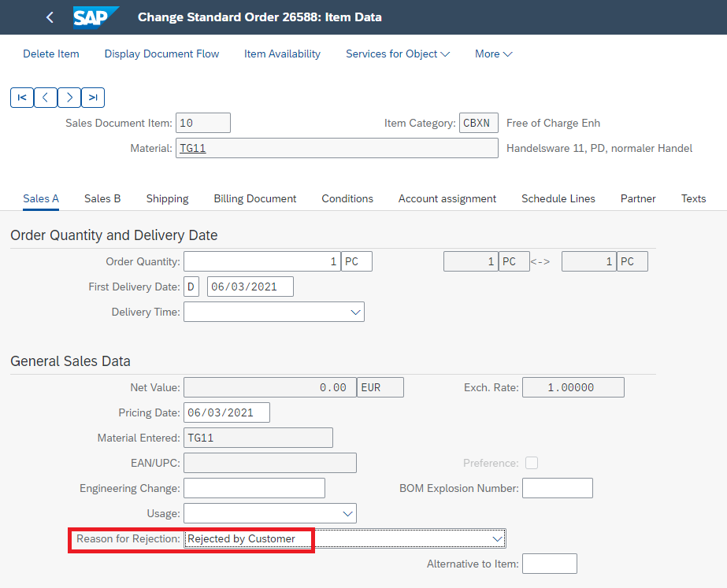Go to the previous item
Viewport: 727px width, 588px height.
tap(46, 98)
